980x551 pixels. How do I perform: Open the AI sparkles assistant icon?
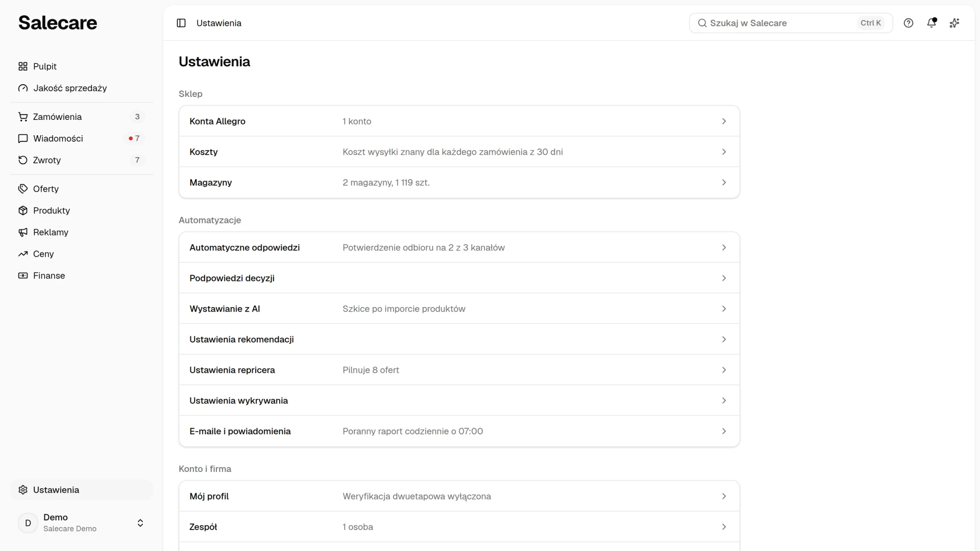click(x=954, y=23)
